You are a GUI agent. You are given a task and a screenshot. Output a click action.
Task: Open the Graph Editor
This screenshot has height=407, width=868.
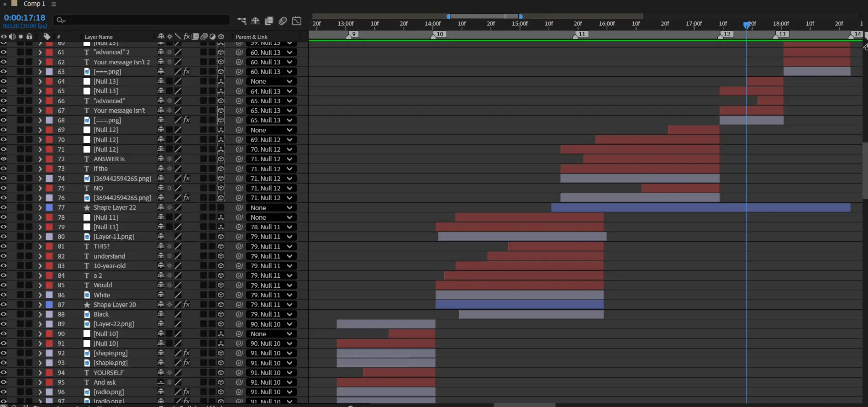click(297, 21)
